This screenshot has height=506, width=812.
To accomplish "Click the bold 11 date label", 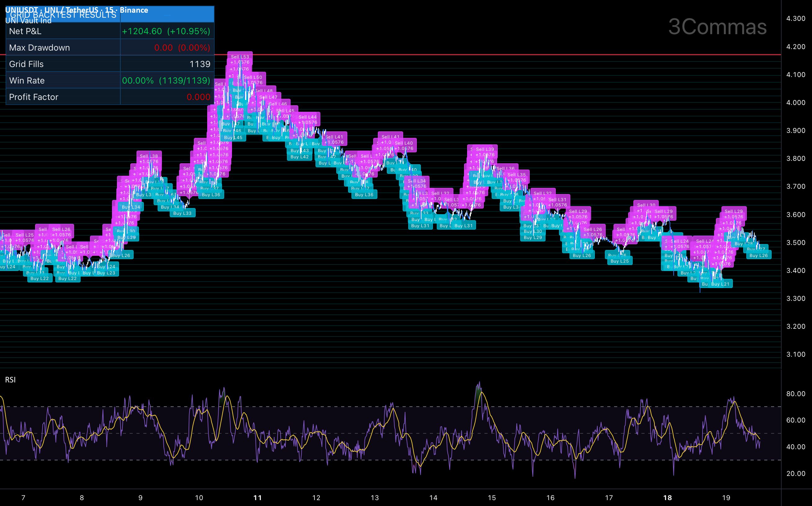I will pyautogui.click(x=257, y=498).
